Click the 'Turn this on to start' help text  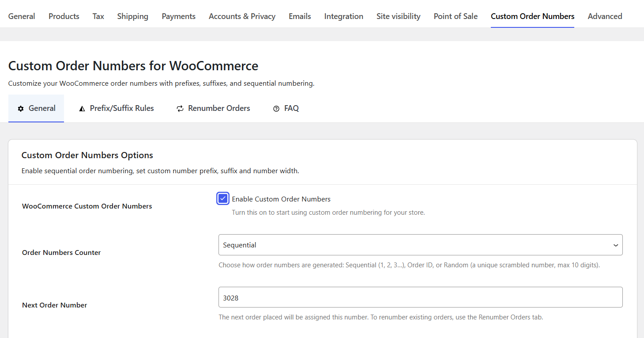[x=328, y=213]
